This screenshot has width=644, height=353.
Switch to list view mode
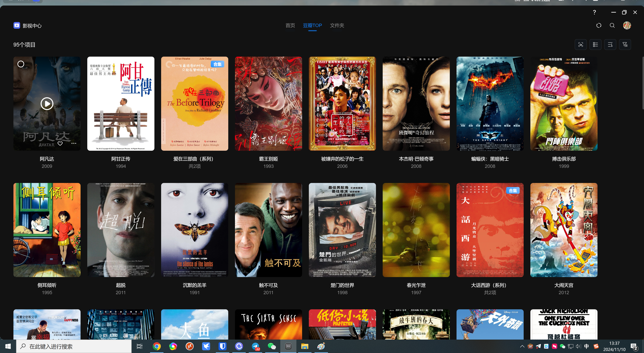[595, 45]
